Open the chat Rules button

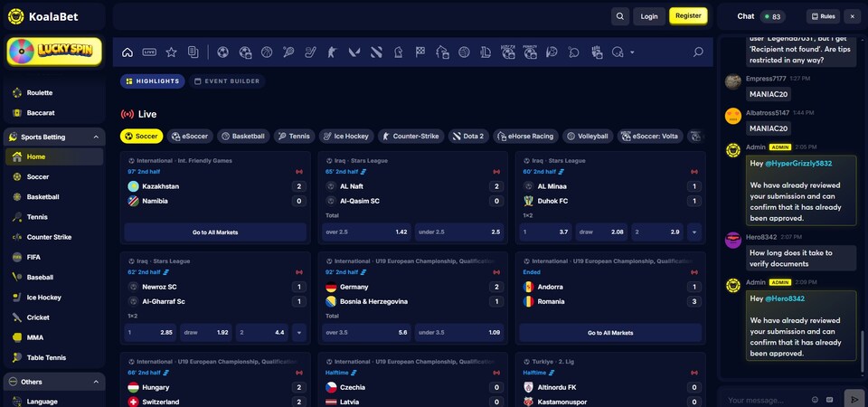(x=823, y=16)
